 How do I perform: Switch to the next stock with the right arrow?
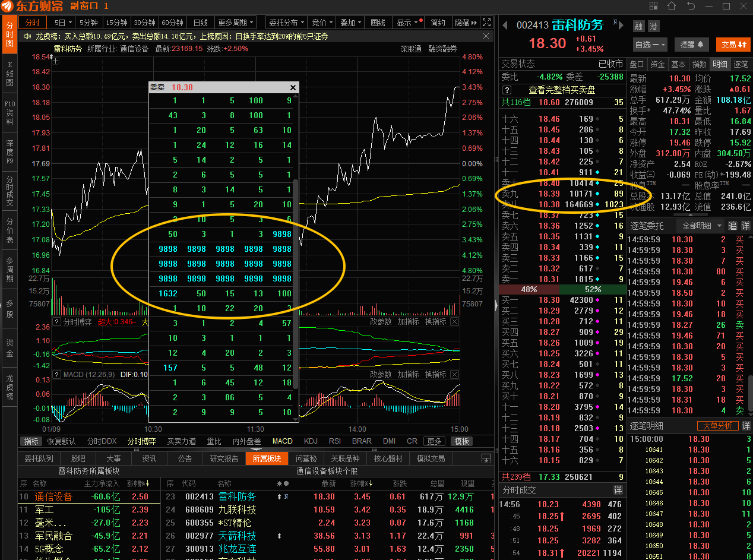point(621,25)
